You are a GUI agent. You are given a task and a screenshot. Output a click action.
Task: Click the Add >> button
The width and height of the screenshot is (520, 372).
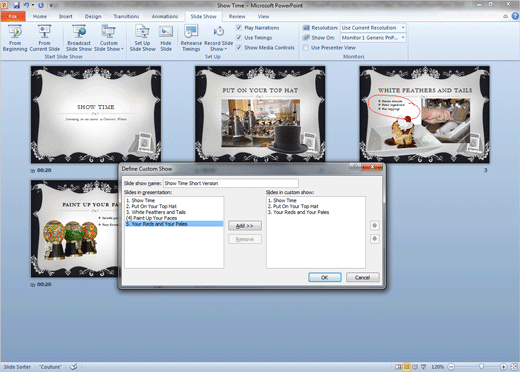coord(245,226)
